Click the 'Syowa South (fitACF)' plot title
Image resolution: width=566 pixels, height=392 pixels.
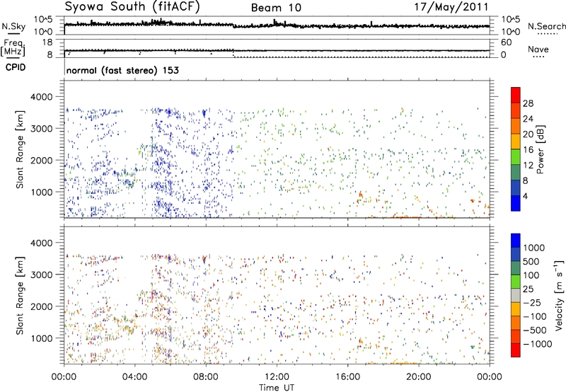click(132, 6)
